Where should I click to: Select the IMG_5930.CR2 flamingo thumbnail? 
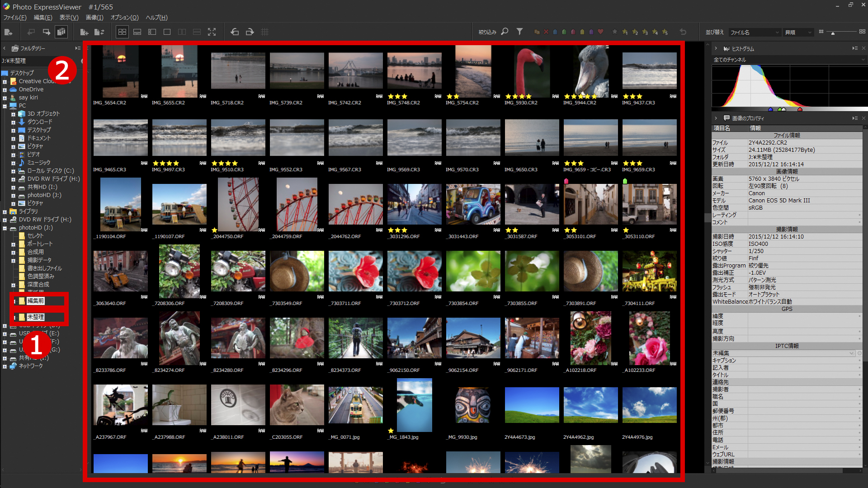tap(532, 71)
